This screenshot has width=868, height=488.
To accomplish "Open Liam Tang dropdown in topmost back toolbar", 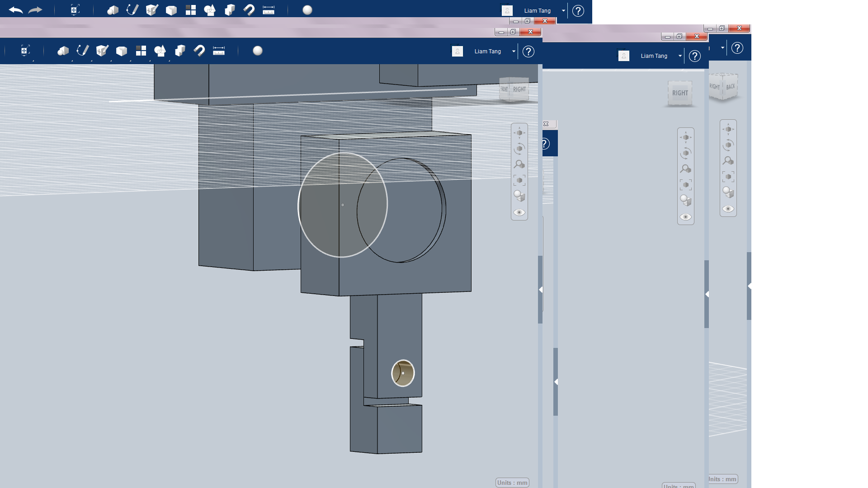I will (563, 10).
